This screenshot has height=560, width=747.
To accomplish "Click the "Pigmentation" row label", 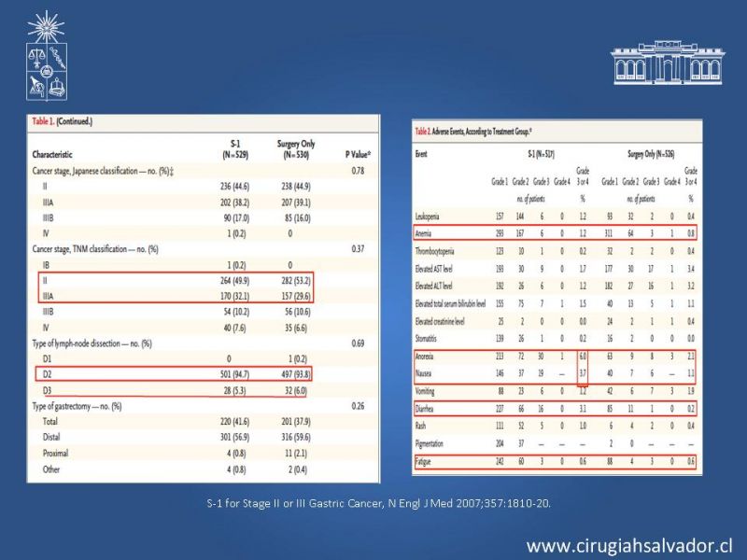I will (x=430, y=444).
